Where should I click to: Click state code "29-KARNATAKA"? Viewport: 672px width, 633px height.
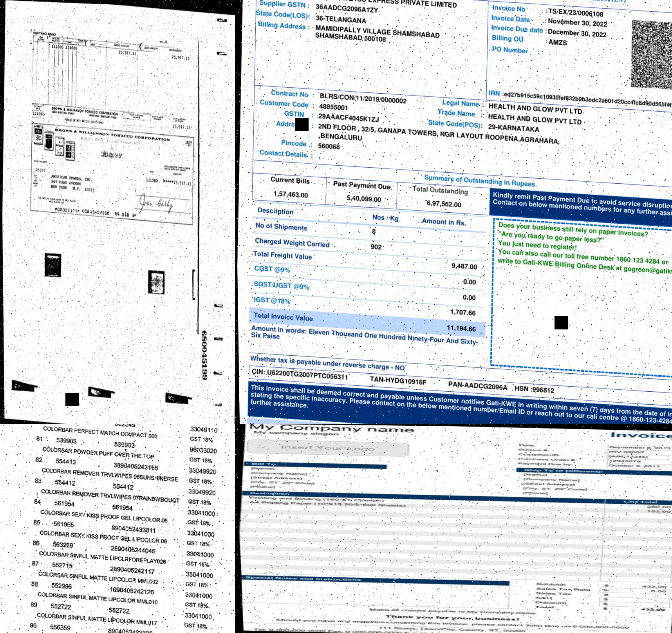(x=513, y=128)
